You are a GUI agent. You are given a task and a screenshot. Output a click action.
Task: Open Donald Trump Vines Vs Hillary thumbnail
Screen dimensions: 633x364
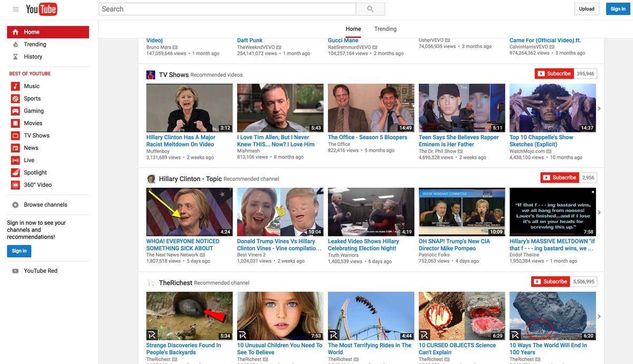click(x=280, y=212)
